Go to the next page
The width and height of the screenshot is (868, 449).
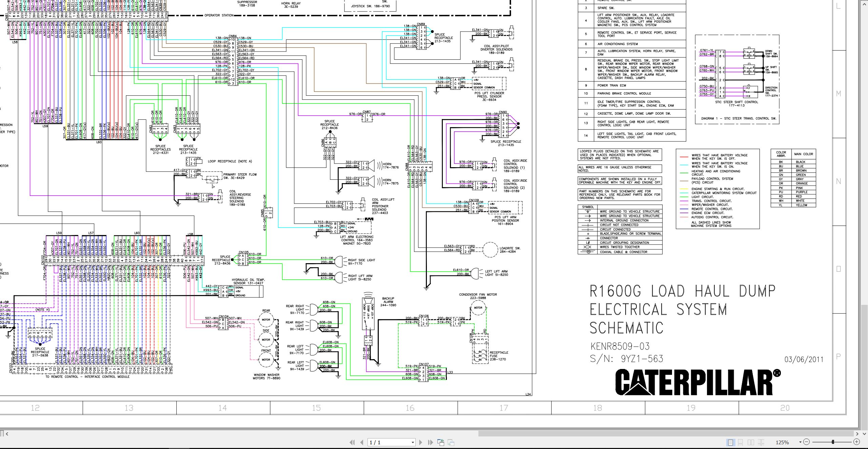click(421, 442)
